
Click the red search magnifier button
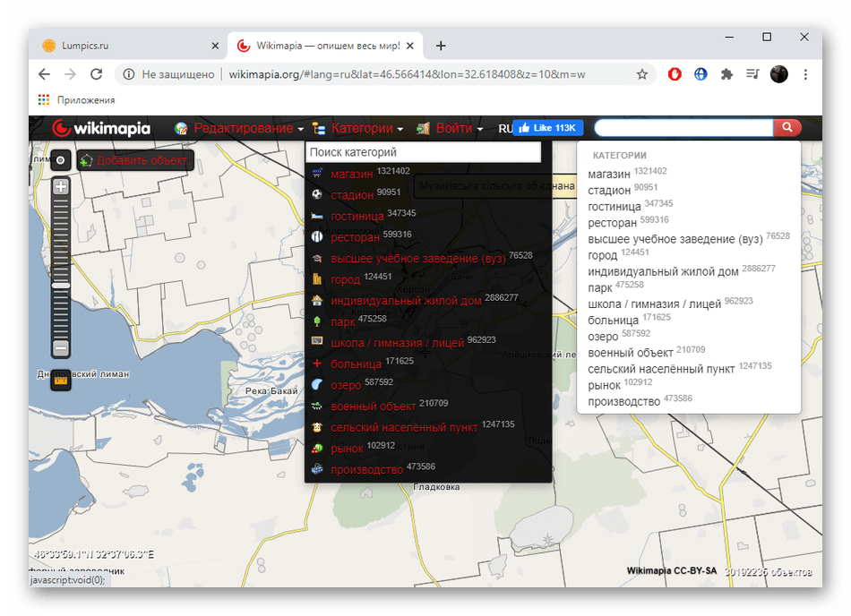click(787, 128)
